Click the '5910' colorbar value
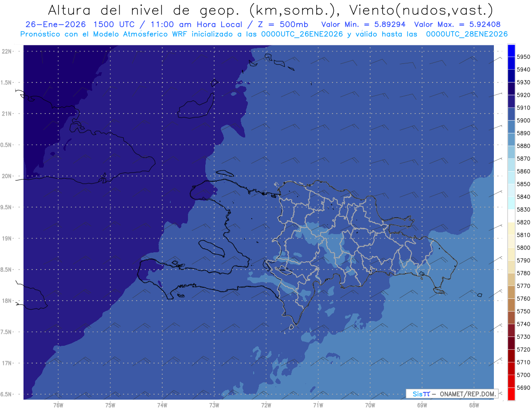Image resolution: width=532 pixels, height=411 pixels. point(524,108)
